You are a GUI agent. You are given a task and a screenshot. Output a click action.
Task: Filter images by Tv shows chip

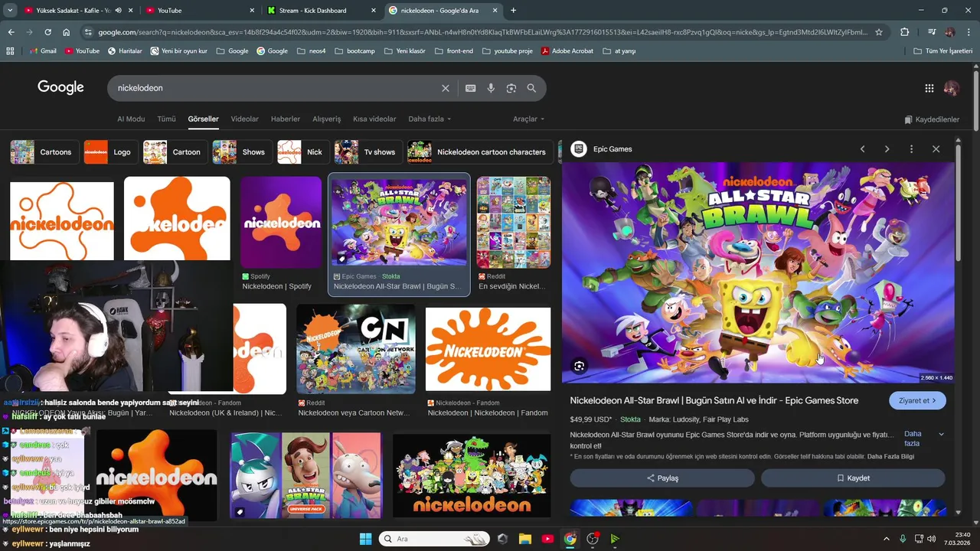click(367, 152)
